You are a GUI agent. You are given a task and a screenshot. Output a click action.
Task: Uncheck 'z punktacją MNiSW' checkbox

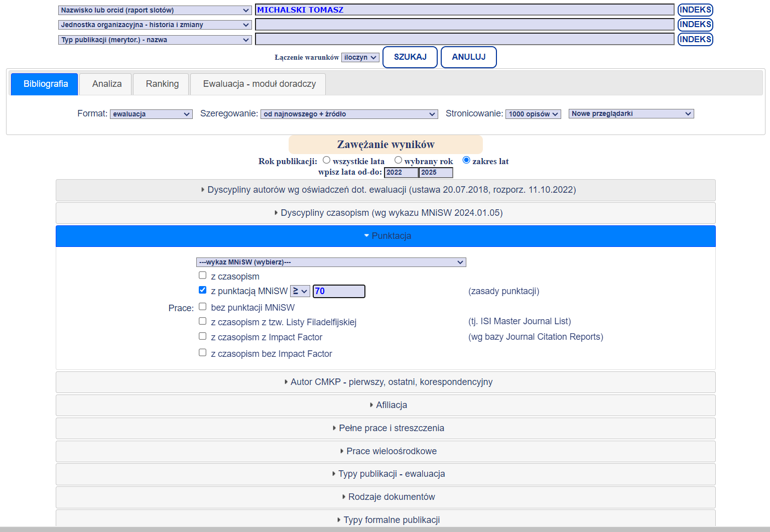203,290
